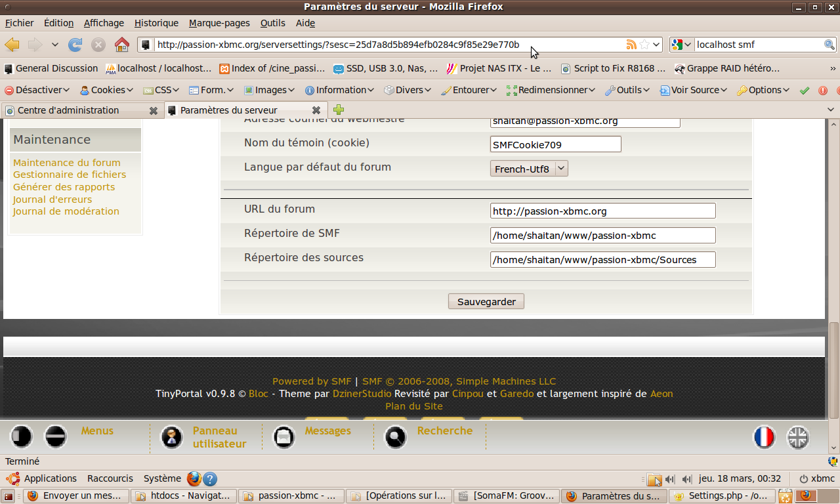Viewport: 840px width, 504px height.
Task: Open the CSS developer toolbar dropdown
Action: click(161, 90)
